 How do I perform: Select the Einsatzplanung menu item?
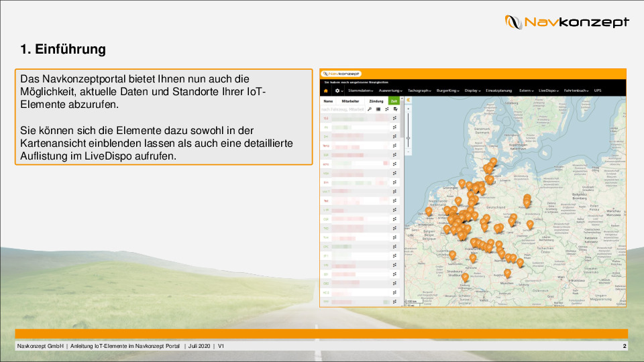(498, 90)
